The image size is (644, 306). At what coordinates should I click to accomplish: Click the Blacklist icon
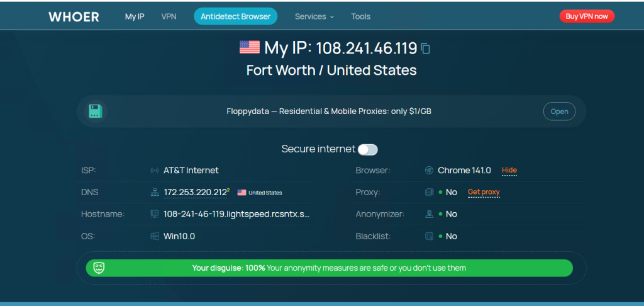(x=429, y=236)
